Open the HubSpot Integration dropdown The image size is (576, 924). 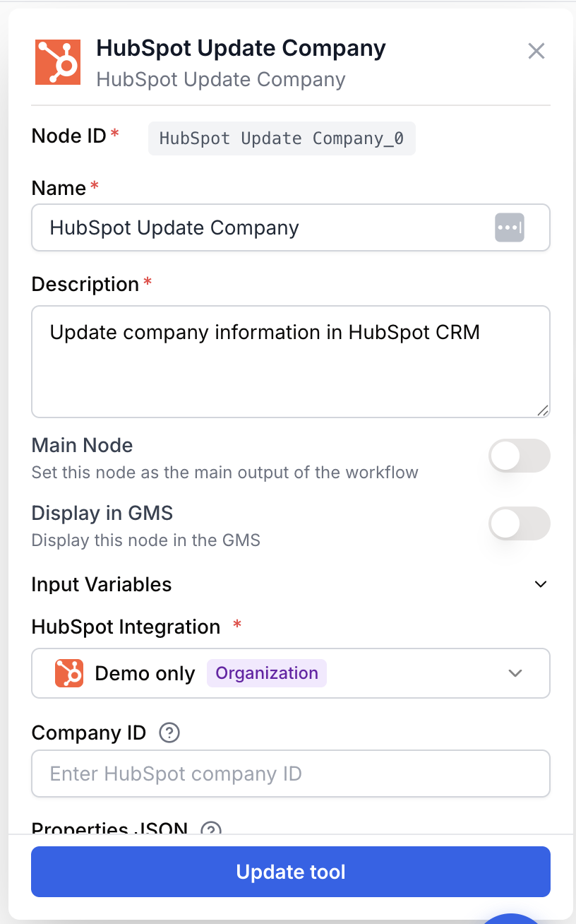(x=291, y=673)
